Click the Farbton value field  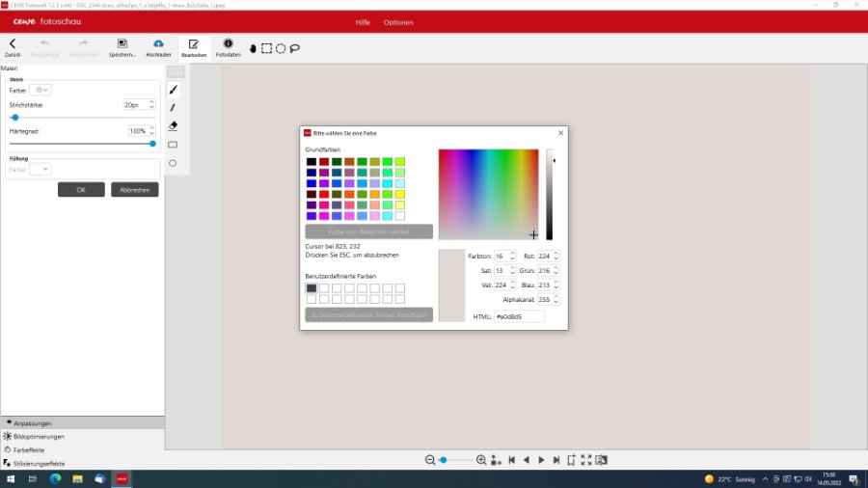tap(504, 257)
